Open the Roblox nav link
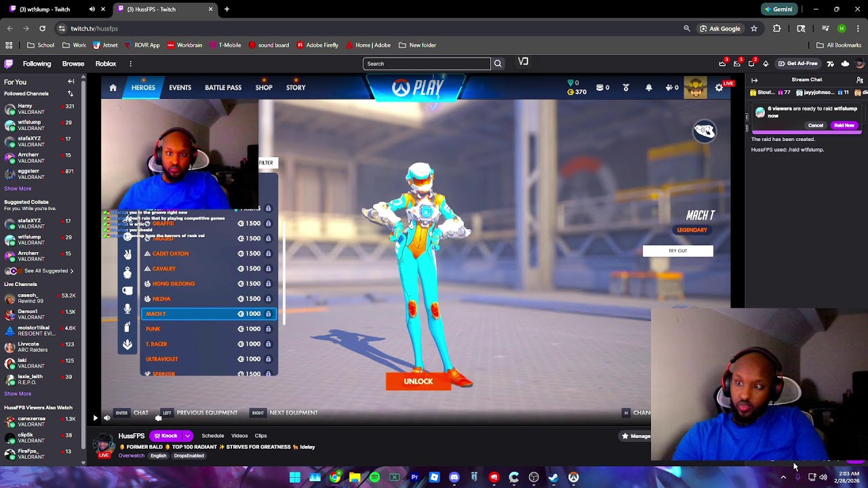This screenshot has width=868, height=488. [x=106, y=64]
